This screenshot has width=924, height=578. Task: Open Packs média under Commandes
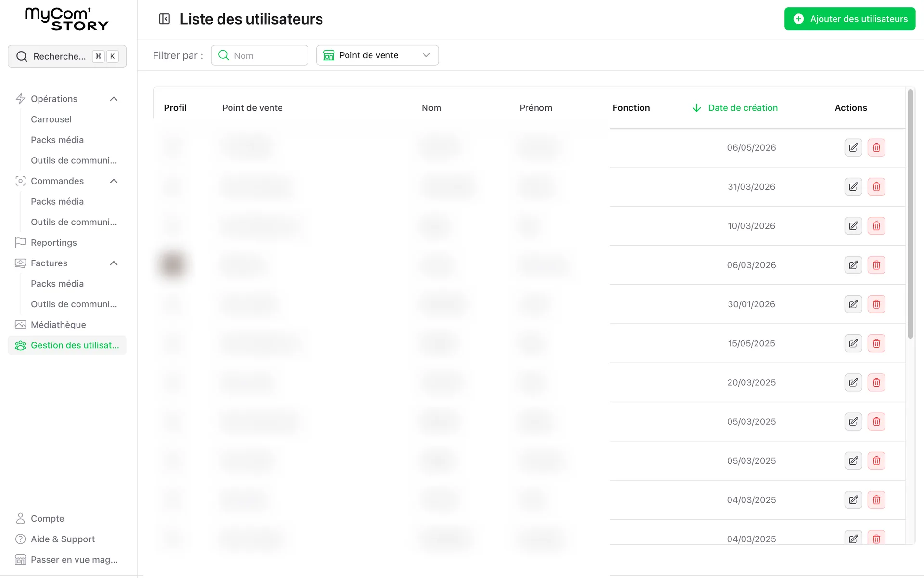click(x=57, y=202)
